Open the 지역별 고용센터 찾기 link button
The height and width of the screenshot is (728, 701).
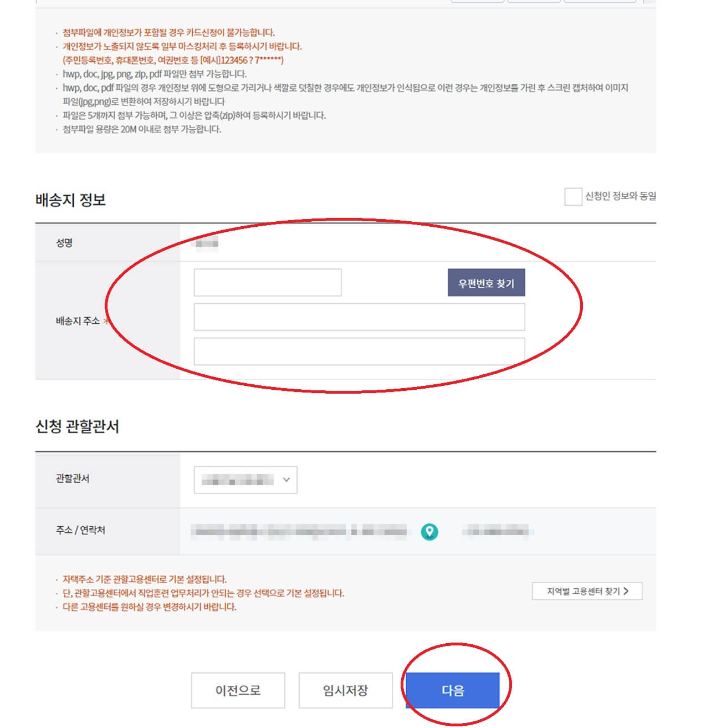tap(587, 591)
